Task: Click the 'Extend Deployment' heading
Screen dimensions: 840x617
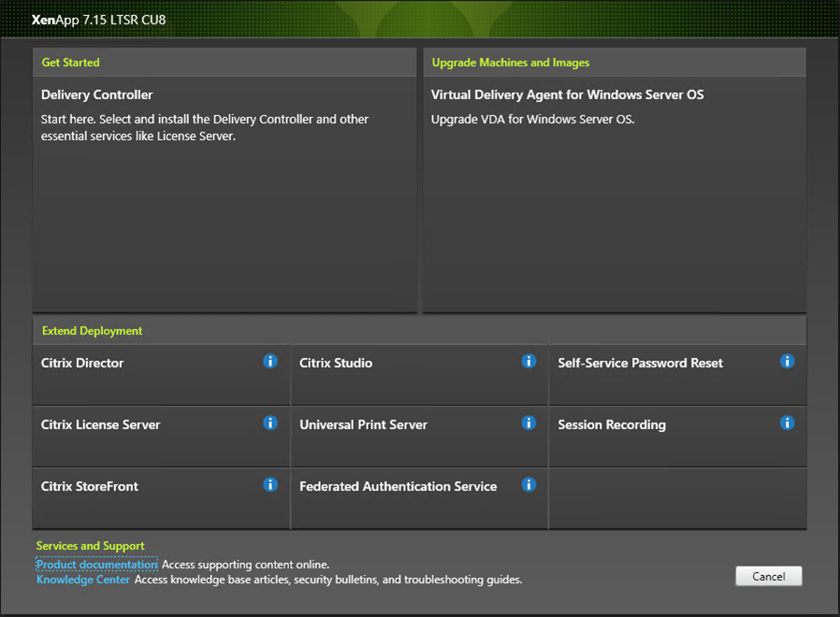Action: 93,331
